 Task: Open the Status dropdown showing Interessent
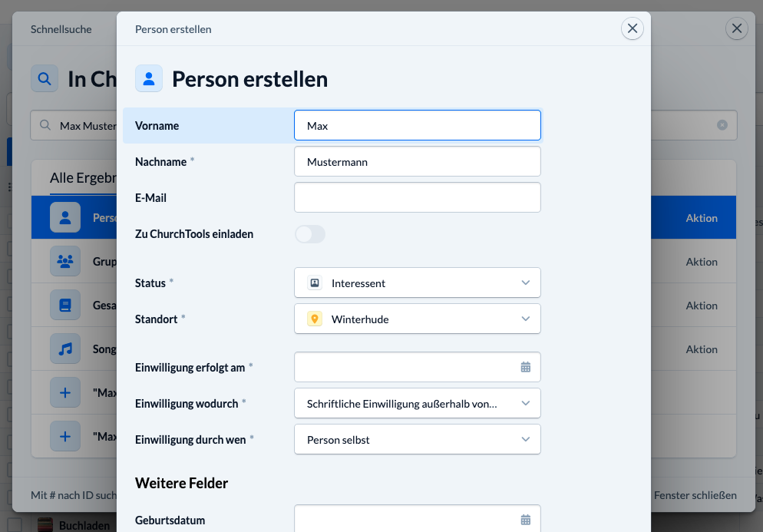417,283
